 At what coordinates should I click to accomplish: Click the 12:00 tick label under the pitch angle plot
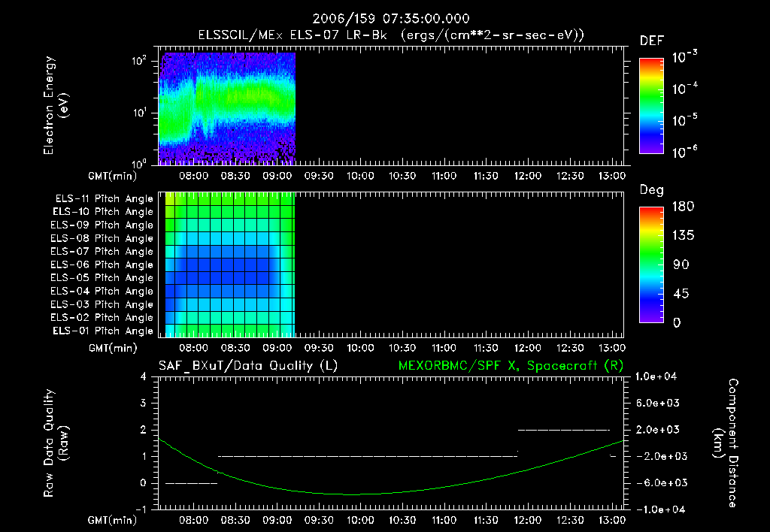click(x=528, y=348)
